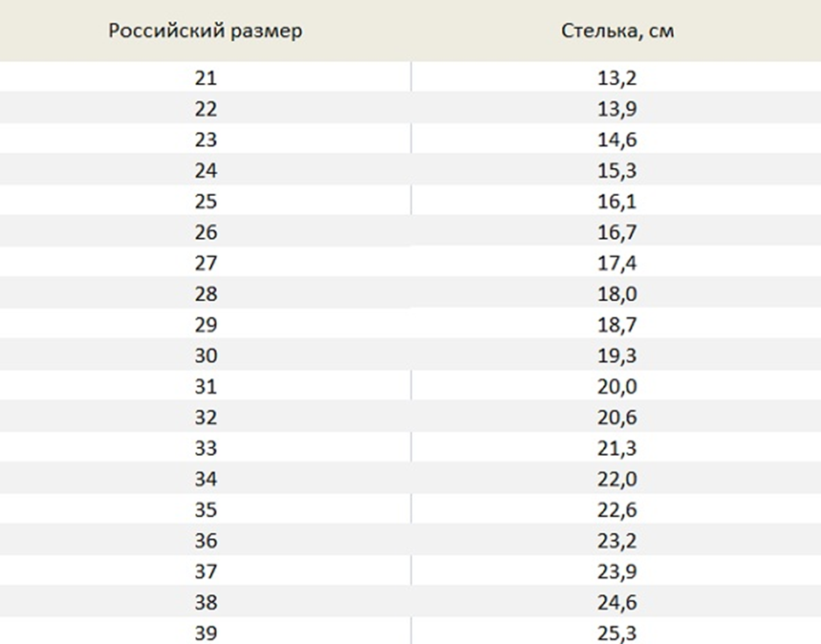Click the 19,3 cm value
Image resolution: width=821 pixels, height=644 pixels.
pos(617,355)
